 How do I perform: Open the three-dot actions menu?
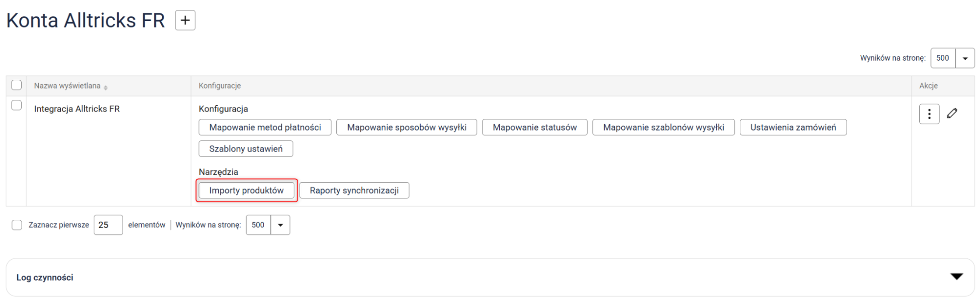[929, 114]
